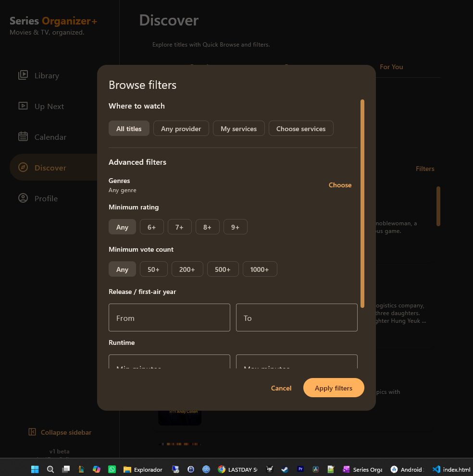Screen dimensions: 473x476
Task: Set minimum rating to 6+
Action: (151, 227)
